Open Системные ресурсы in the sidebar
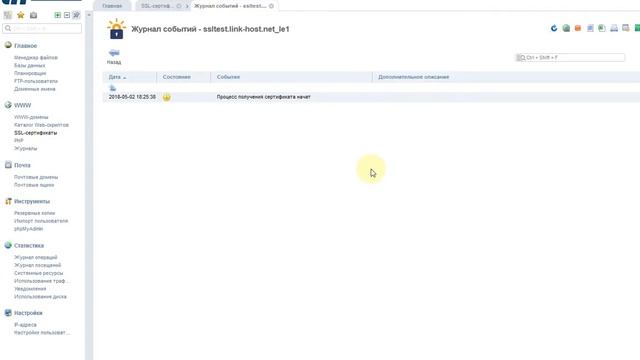 pos(38,273)
